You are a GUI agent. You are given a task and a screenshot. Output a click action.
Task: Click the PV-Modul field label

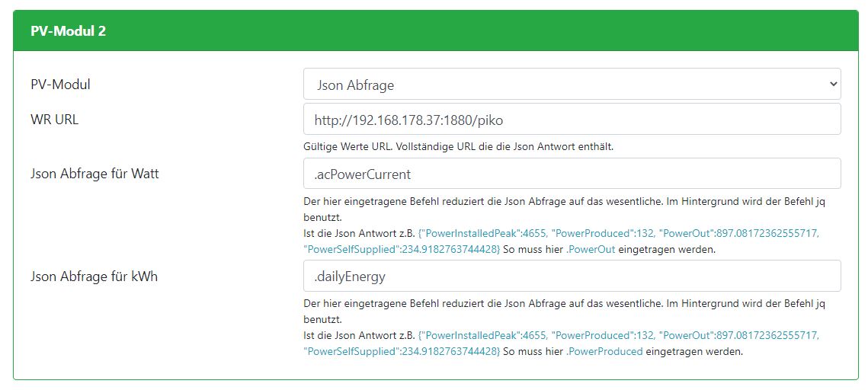coord(60,85)
